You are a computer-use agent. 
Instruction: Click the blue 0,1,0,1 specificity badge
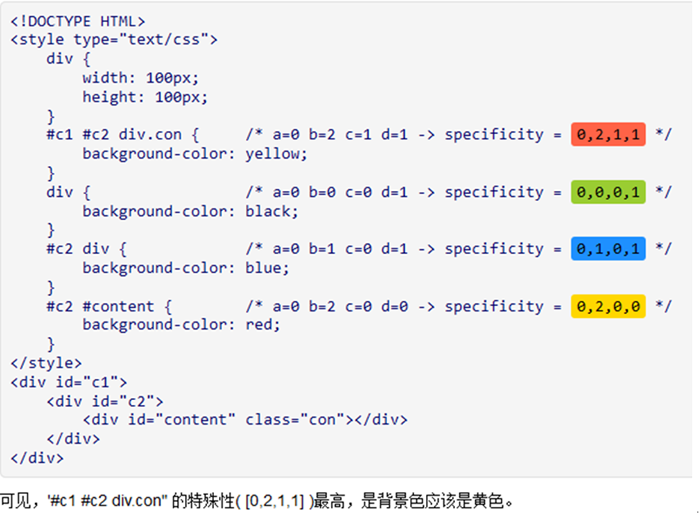608,249
